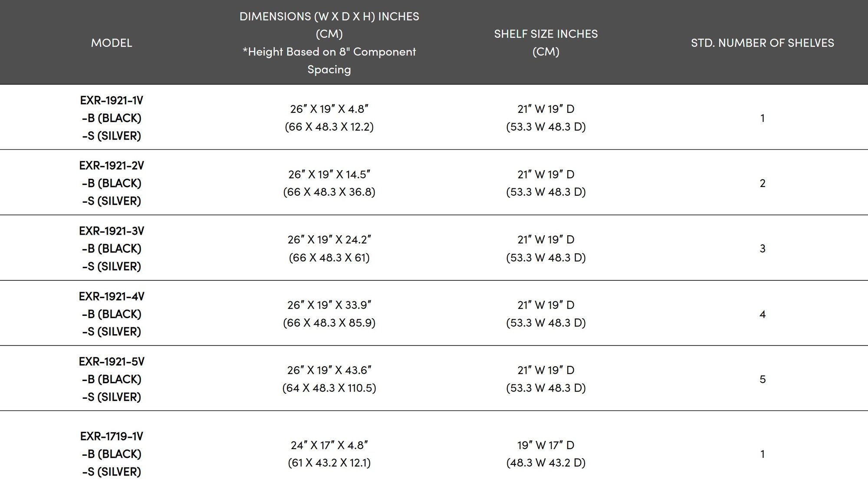Select the EXR-1719-1V model cell
Viewport: 868px width, 493px height.
click(112, 454)
